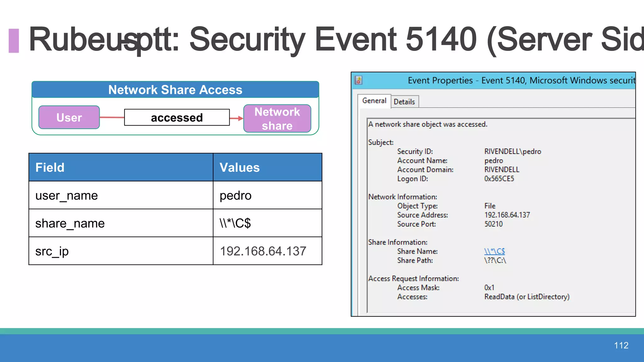Follow the \\*\C$ share name link
The height and width of the screenshot is (362, 644).
[495, 251]
